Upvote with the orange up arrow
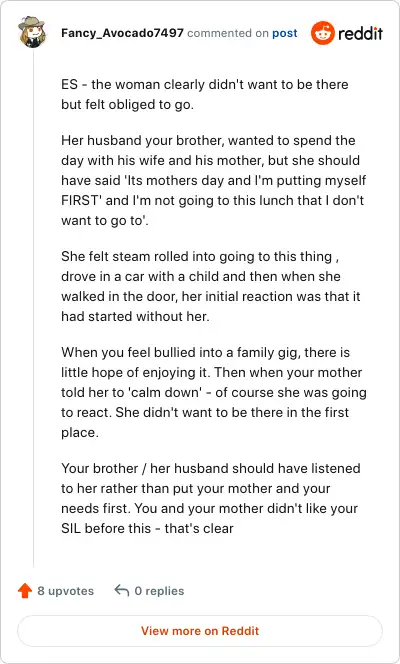The width and height of the screenshot is (400, 664). 25,590
